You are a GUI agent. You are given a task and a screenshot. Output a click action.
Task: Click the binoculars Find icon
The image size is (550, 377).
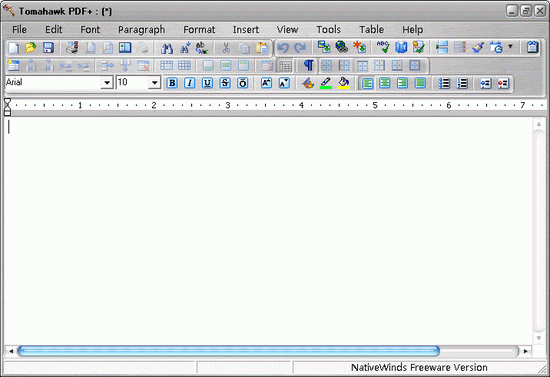167,48
